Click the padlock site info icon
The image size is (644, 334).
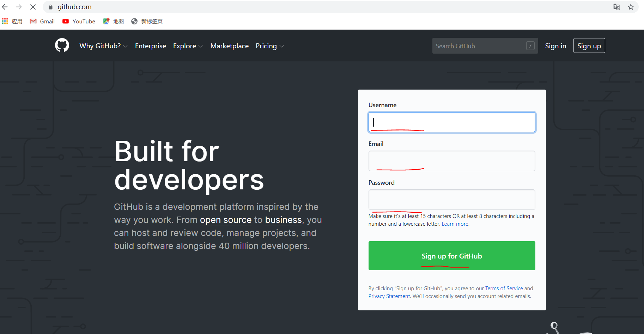(x=50, y=7)
